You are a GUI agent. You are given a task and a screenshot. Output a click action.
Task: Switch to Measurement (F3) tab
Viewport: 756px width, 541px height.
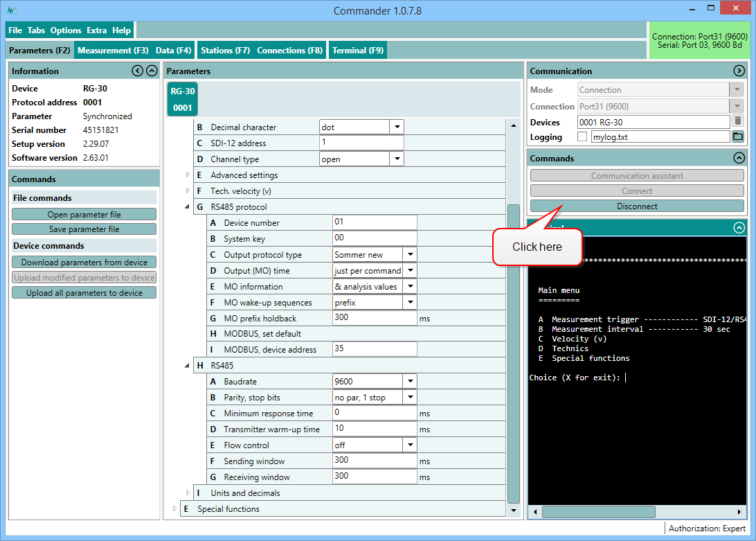click(113, 50)
